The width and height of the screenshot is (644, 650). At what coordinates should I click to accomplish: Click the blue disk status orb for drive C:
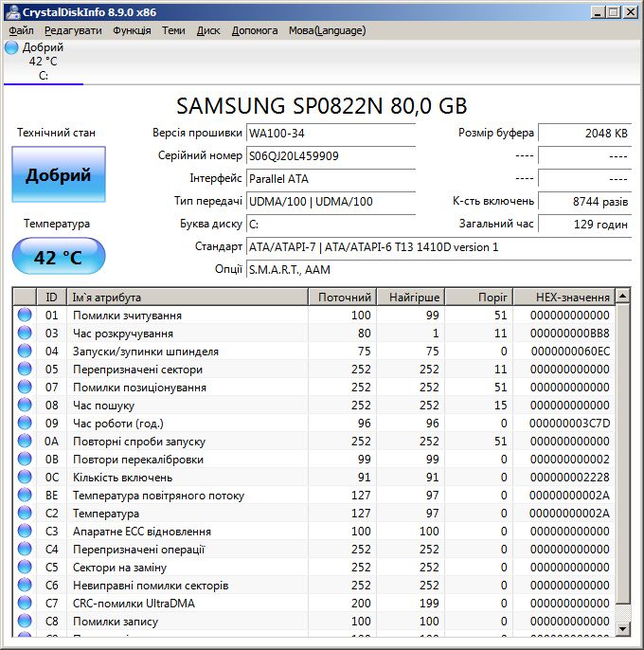pyautogui.click(x=11, y=47)
